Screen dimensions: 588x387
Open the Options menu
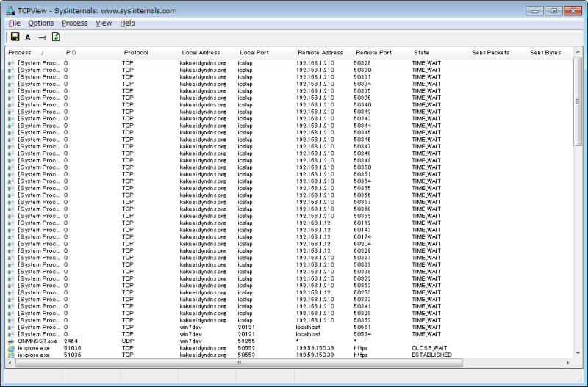point(40,23)
